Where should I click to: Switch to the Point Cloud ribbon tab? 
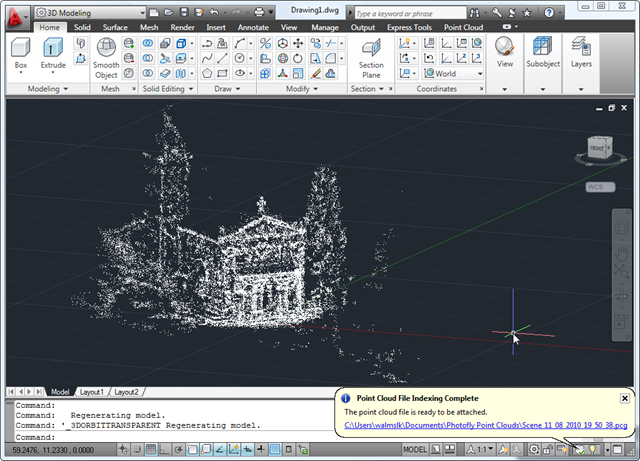click(x=465, y=27)
